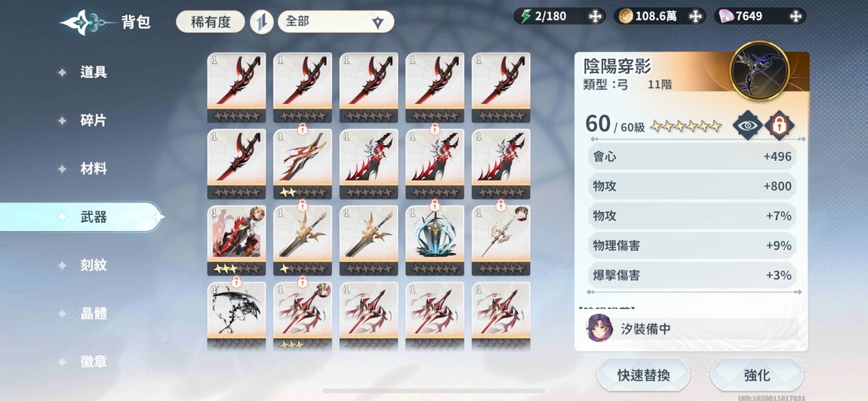Open the 稀有度 sort selector
The width and height of the screenshot is (868, 401).
(x=211, y=22)
